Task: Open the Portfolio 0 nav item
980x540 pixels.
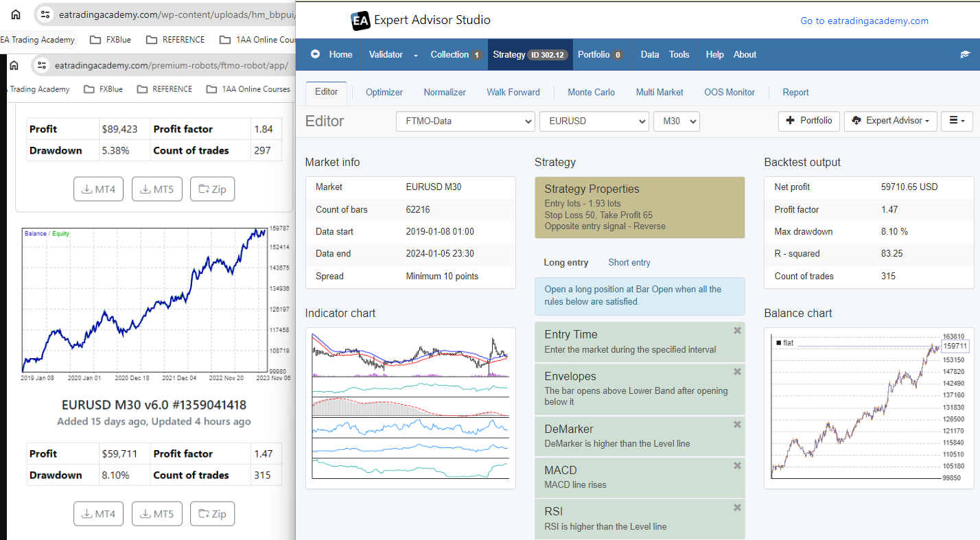Action: coord(600,55)
